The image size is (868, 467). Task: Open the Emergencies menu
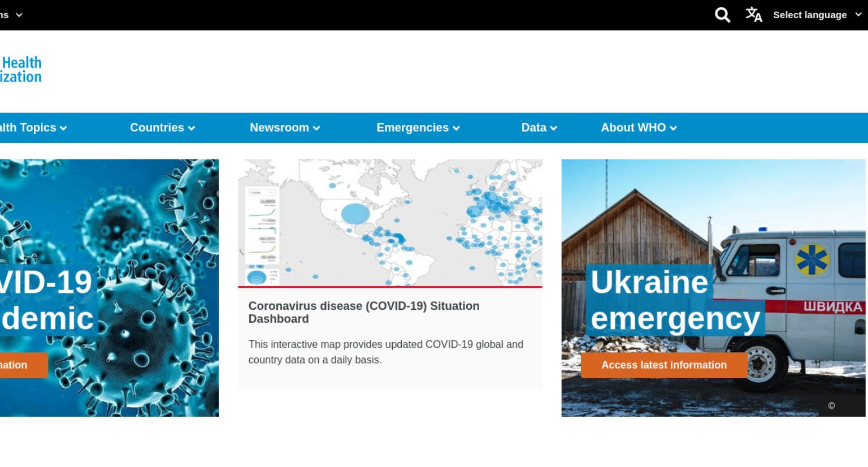click(418, 128)
